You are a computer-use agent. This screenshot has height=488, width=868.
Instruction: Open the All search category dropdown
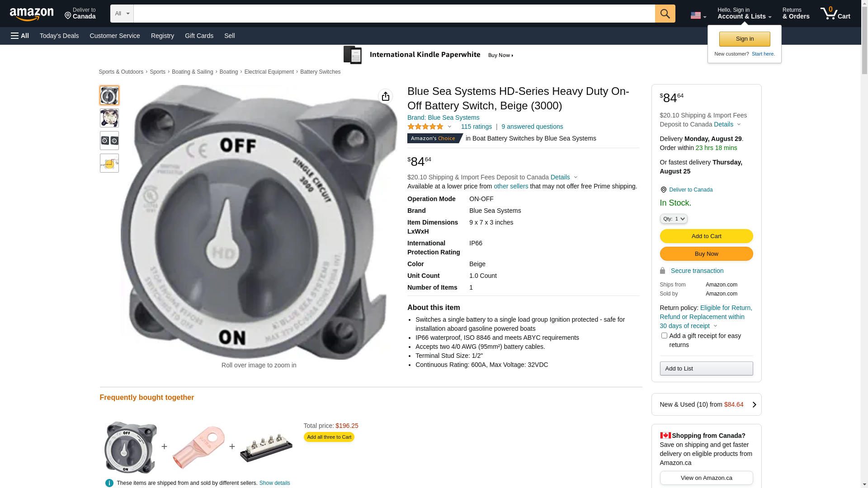point(122,14)
